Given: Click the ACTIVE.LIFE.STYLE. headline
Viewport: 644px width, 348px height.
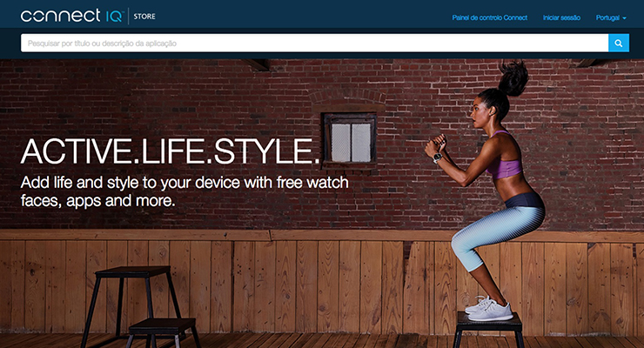Looking at the screenshot, I should pos(170,151).
